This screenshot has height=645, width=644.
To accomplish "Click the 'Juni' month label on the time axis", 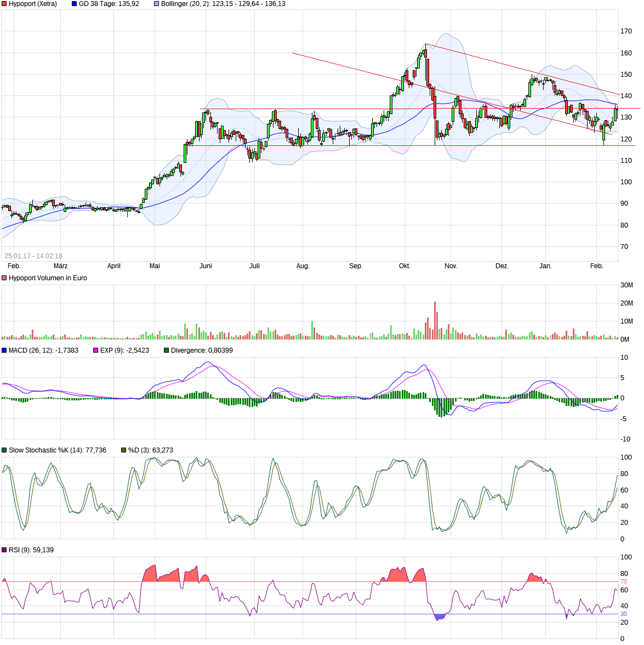I will (206, 266).
